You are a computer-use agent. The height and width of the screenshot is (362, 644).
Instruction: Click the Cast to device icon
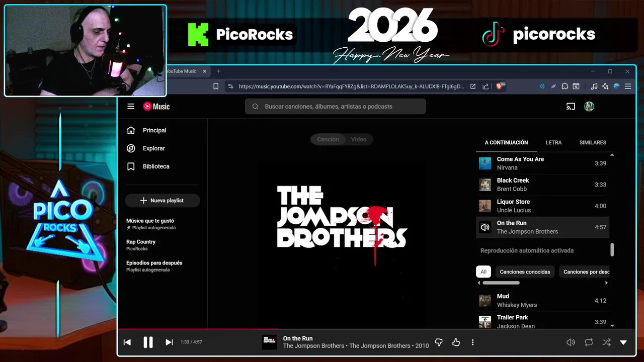coord(571,107)
